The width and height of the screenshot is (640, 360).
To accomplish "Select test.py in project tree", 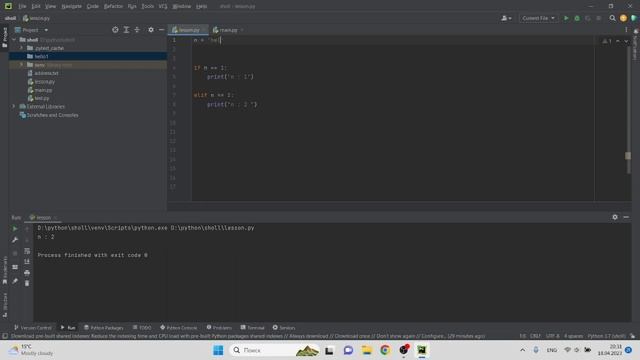I will tap(42, 98).
